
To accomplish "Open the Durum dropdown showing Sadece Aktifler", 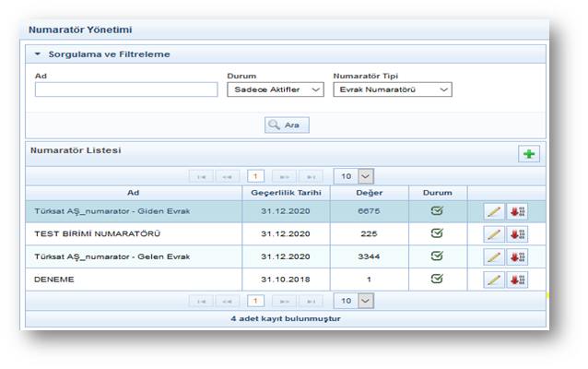I will point(275,89).
